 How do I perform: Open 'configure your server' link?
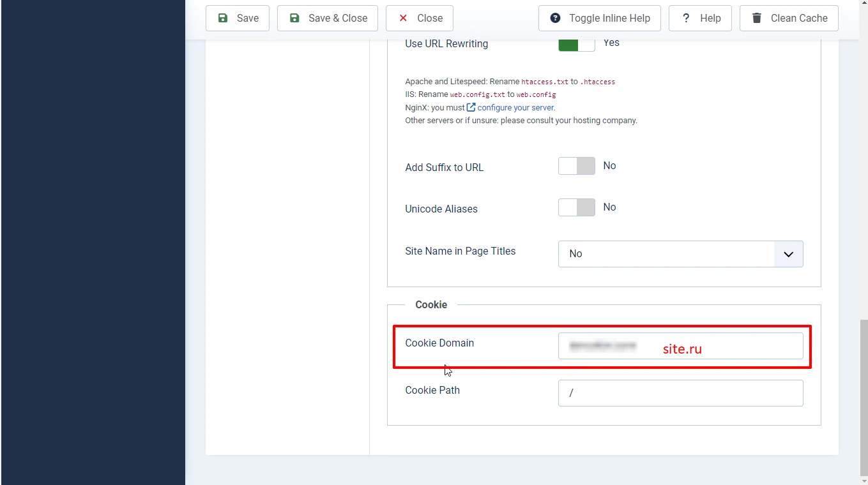516,107
